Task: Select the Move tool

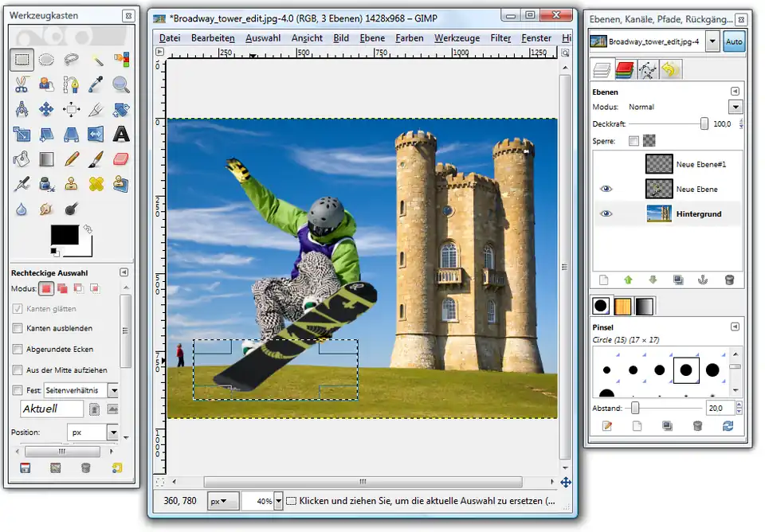Action: pyautogui.click(x=47, y=109)
